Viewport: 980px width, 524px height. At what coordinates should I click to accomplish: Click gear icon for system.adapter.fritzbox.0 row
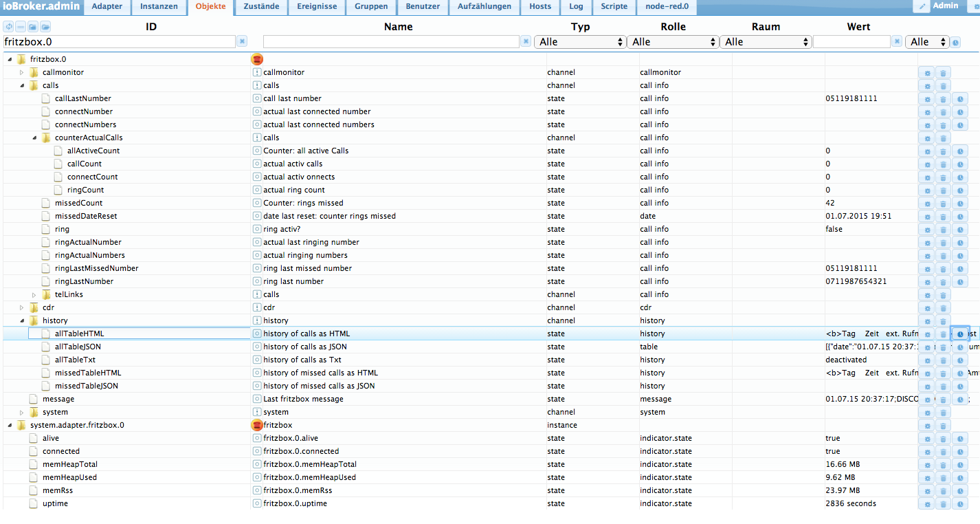click(926, 425)
